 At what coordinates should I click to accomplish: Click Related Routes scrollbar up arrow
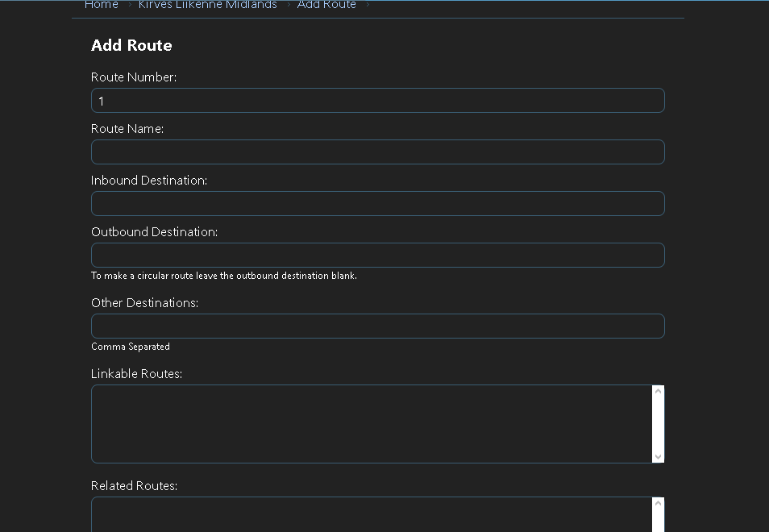coord(658,504)
